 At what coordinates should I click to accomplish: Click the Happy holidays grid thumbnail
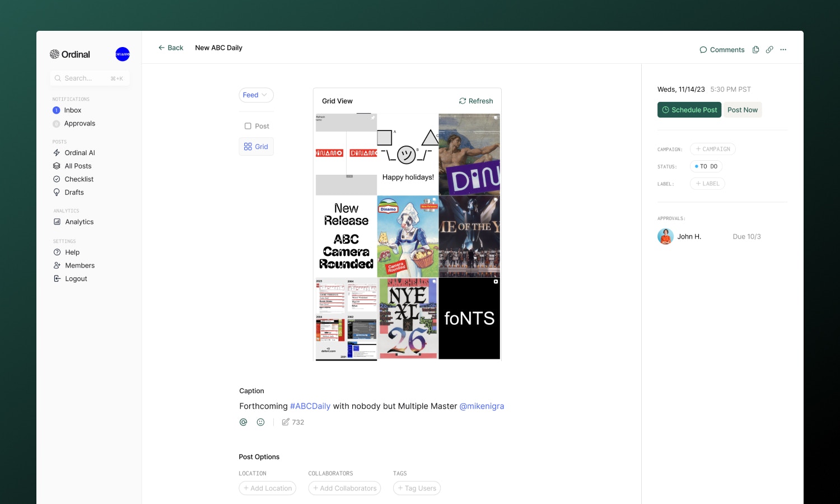408,155
